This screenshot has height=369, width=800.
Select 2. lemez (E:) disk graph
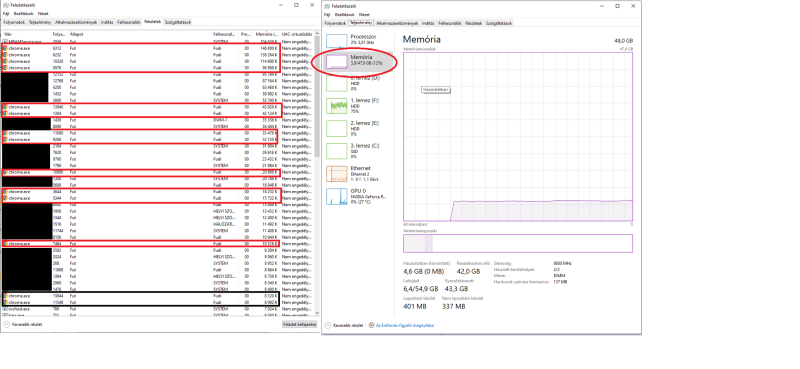pos(359,128)
